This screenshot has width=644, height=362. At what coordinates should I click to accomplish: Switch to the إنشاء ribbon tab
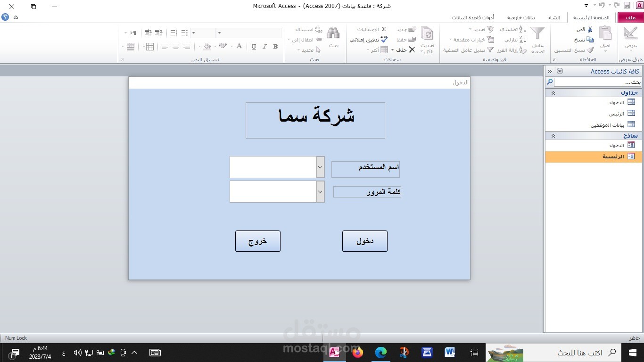coord(554,17)
